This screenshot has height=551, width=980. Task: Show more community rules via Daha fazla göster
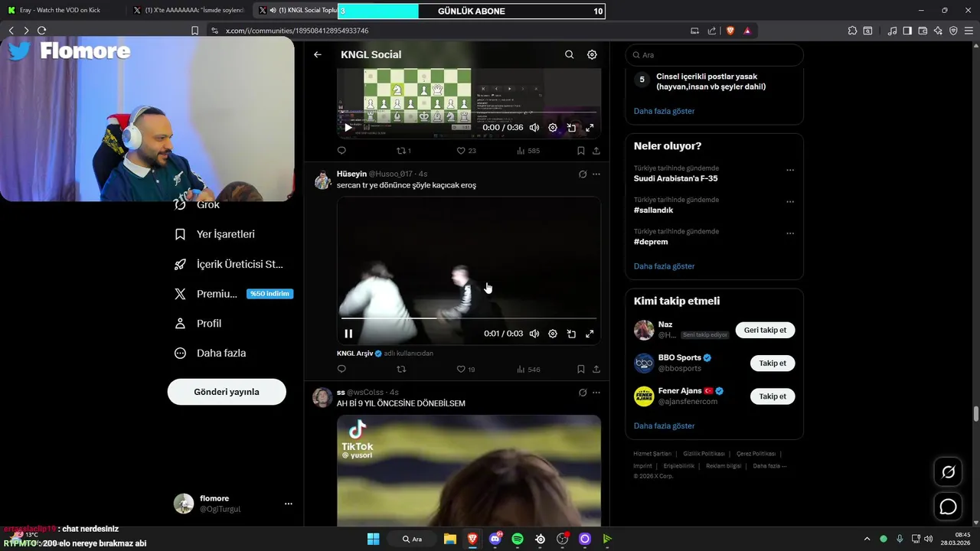[x=664, y=111]
